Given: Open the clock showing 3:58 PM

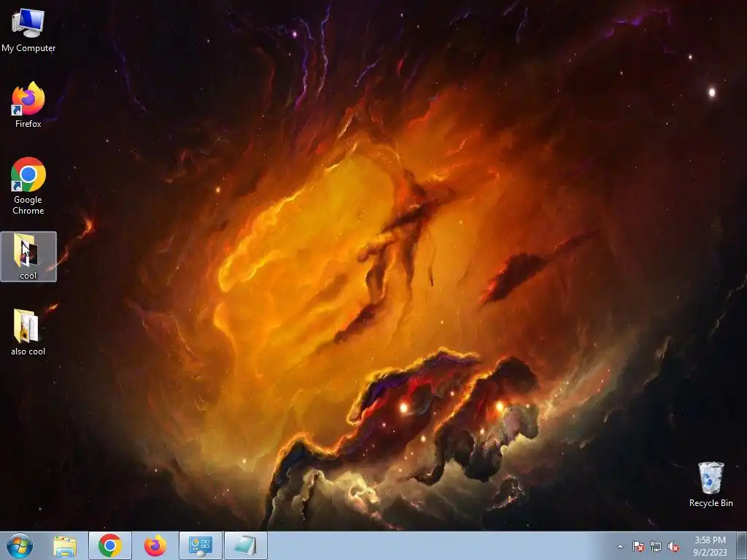Looking at the screenshot, I should pyautogui.click(x=710, y=546).
